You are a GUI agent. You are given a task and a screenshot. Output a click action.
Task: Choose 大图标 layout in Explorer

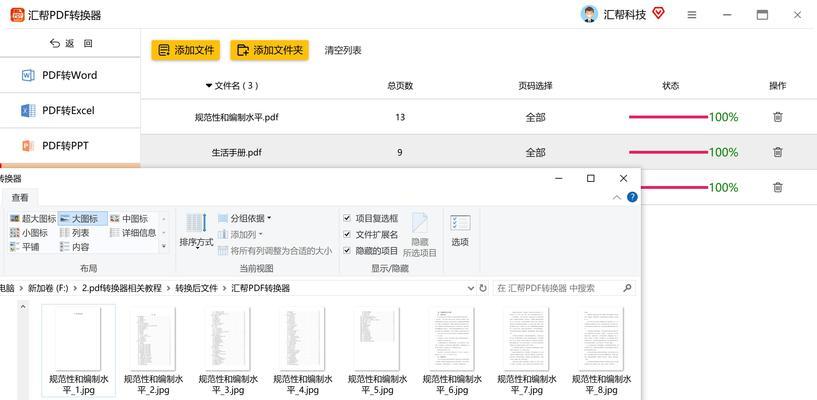[83, 219]
